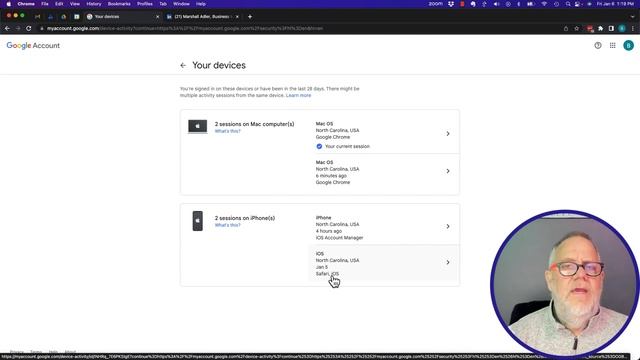Close the Marshall Adler LinkedIn tab
The image size is (640, 360).
pyautogui.click(x=237, y=17)
